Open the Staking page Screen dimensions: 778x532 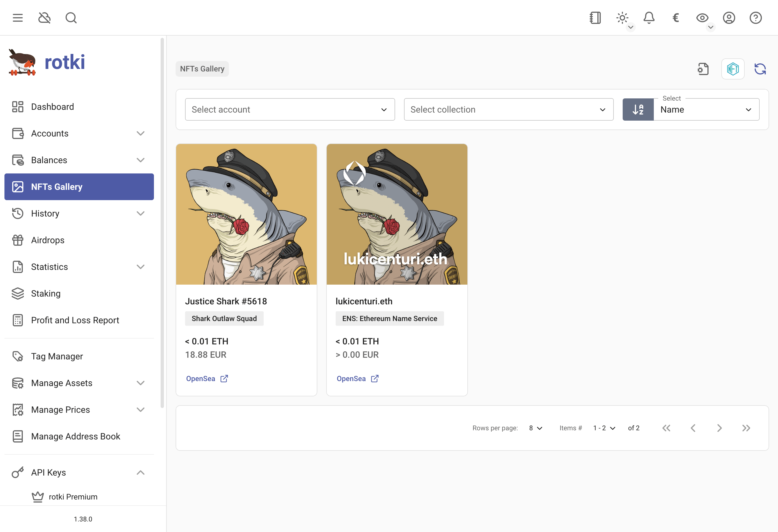coord(79,293)
